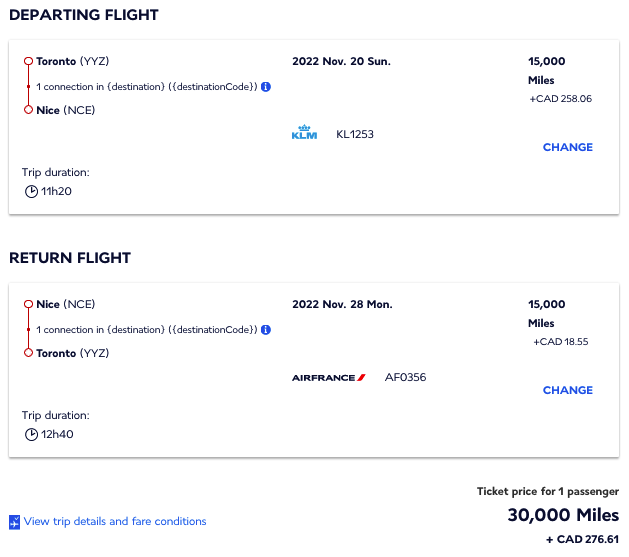Click return date 2022 Nov. 28 Mon.
The image size is (629, 557).
tap(342, 304)
